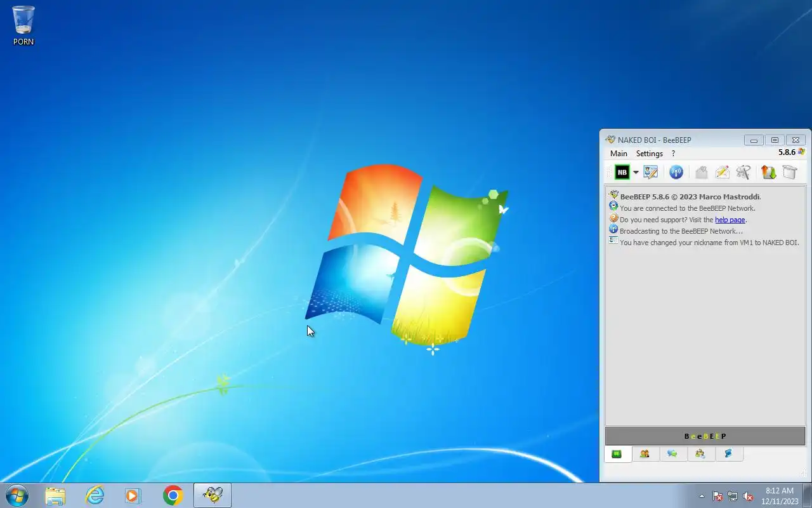Click the shared box toolbar icon
Viewport: 812px width, 508px height.
pyautogui.click(x=789, y=172)
